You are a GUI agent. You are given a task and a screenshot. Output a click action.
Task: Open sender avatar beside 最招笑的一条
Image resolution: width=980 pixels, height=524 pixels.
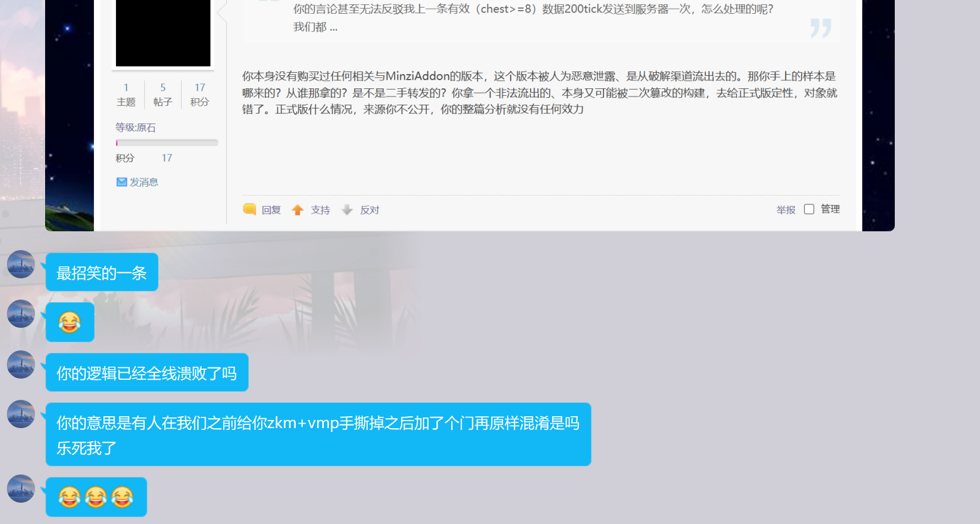(x=21, y=264)
